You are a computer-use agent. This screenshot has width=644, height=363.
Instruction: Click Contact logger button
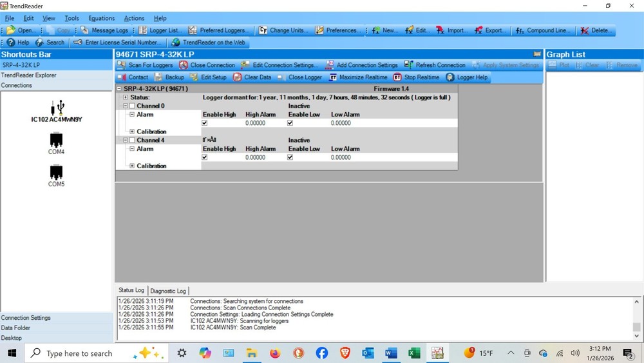[133, 77]
